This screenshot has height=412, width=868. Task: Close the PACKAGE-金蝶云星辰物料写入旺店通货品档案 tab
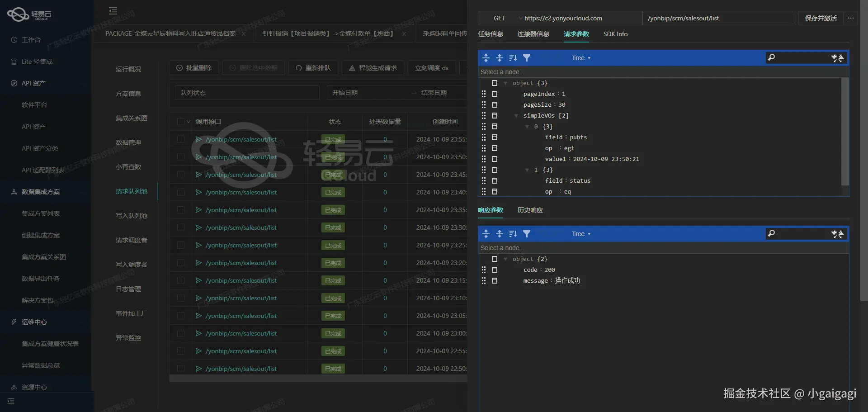click(244, 34)
